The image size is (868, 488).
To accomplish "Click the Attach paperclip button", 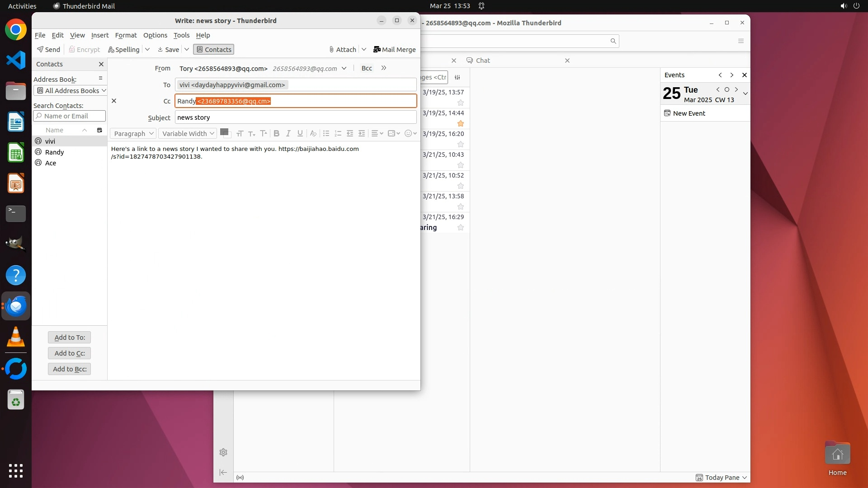I will click(343, 49).
